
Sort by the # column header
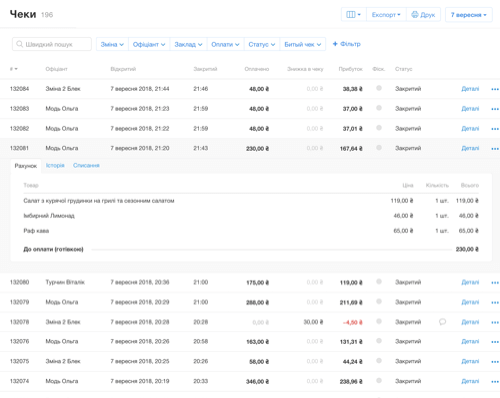14,69
